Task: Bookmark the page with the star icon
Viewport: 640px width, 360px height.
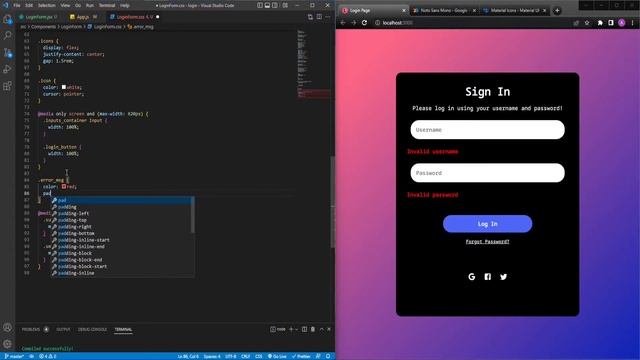Action: click(587, 23)
